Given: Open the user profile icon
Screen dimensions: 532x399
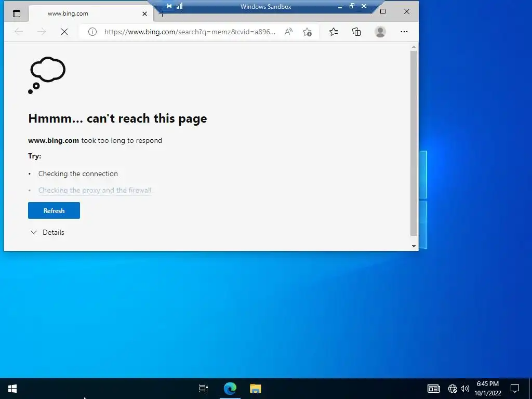Looking at the screenshot, I should point(380,32).
